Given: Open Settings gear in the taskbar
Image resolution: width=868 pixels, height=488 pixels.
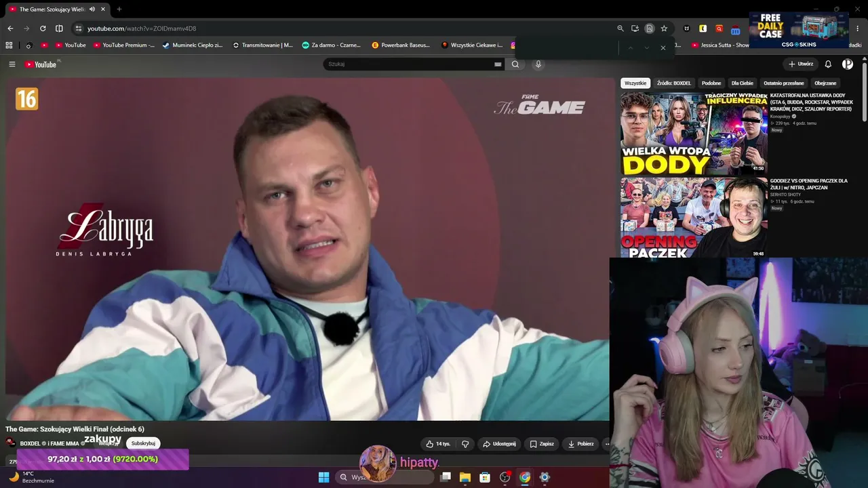Looking at the screenshot, I should coord(545,477).
